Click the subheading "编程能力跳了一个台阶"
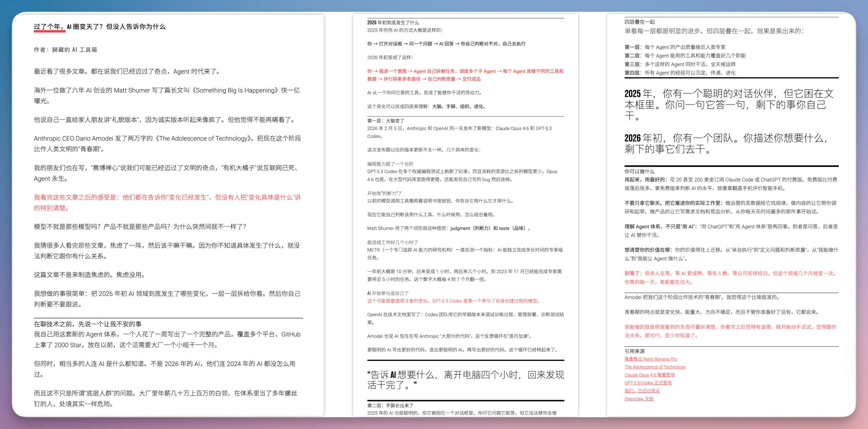Viewport: 868px width, 429px height. click(390, 164)
